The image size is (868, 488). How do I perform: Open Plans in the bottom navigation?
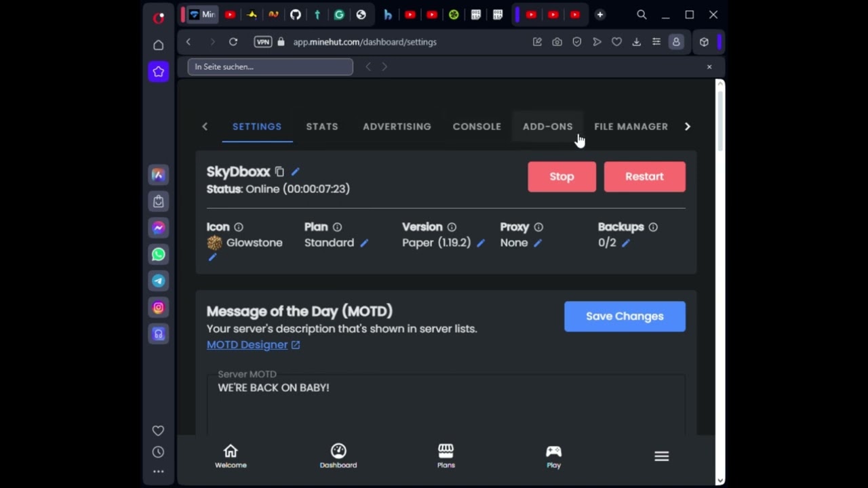[446, 457]
